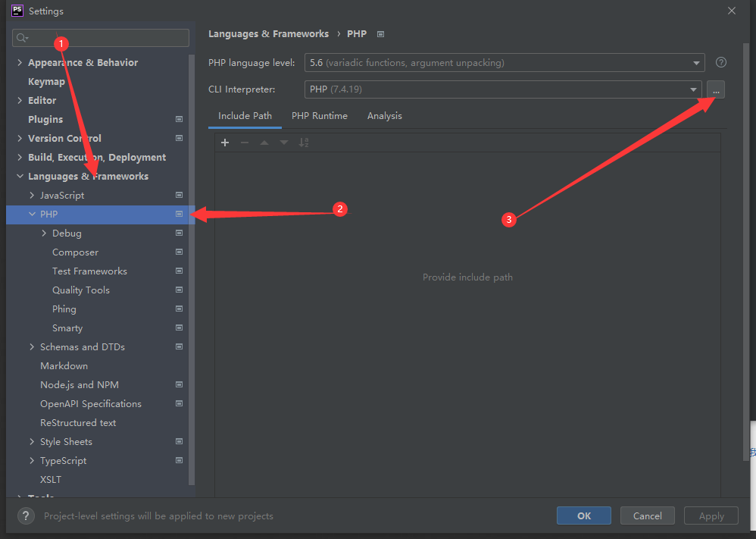Viewport: 756px width, 539px height.
Task: Switch to the Analysis tab
Action: [384, 116]
